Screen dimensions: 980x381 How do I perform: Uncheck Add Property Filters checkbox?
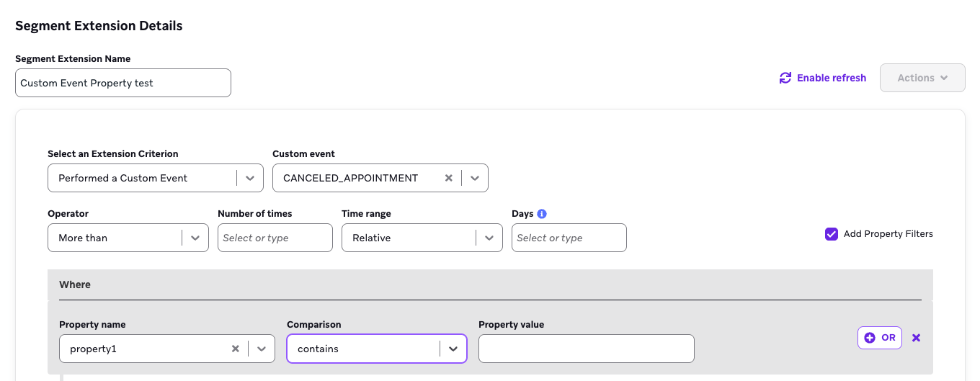click(832, 234)
